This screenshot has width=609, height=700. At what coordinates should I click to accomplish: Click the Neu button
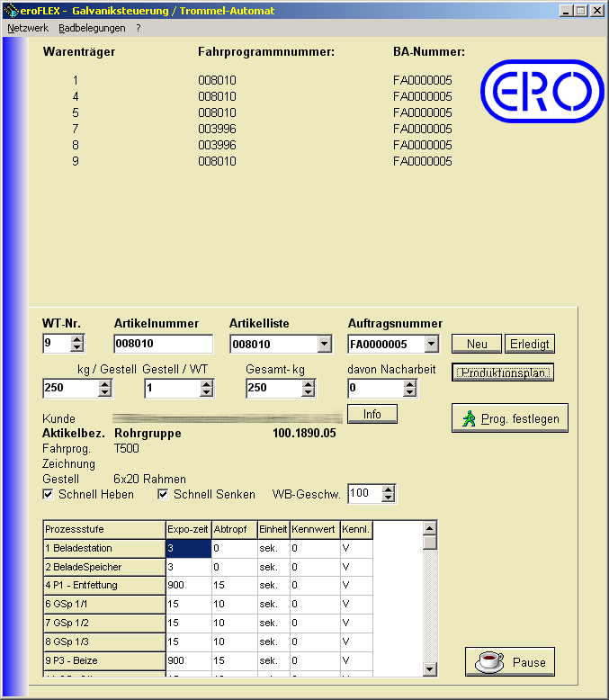[477, 344]
